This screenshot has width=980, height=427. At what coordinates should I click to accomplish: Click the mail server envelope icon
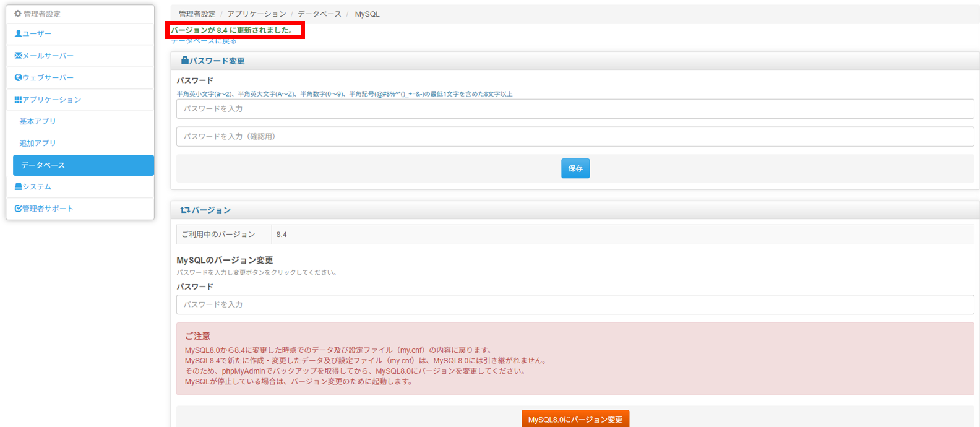pyautogui.click(x=18, y=56)
